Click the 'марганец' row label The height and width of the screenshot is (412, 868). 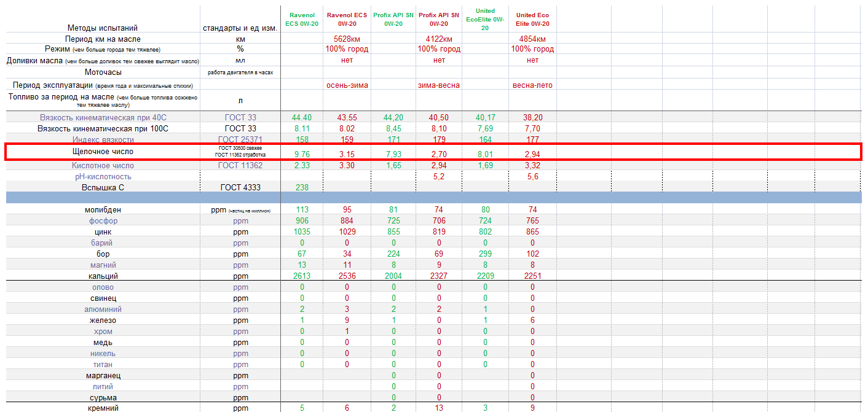pos(103,375)
